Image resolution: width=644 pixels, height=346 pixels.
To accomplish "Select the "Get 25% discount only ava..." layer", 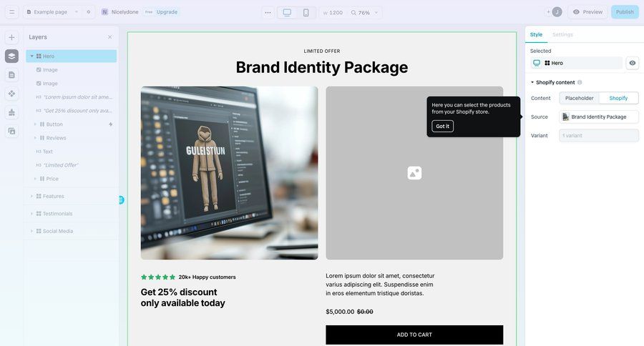I will [x=71, y=110].
